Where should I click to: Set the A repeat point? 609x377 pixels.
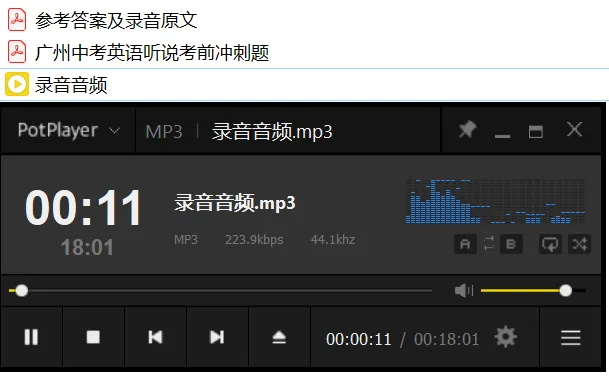pos(465,244)
